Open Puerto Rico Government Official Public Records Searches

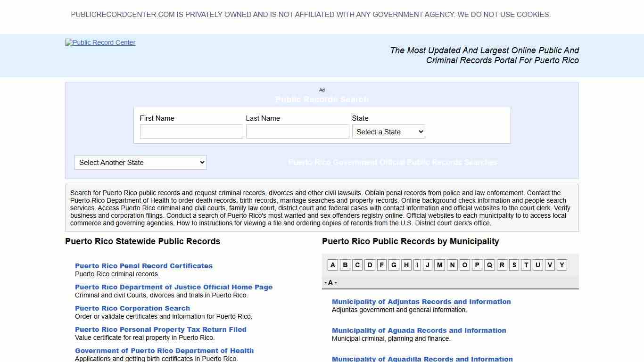pyautogui.click(x=393, y=162)
